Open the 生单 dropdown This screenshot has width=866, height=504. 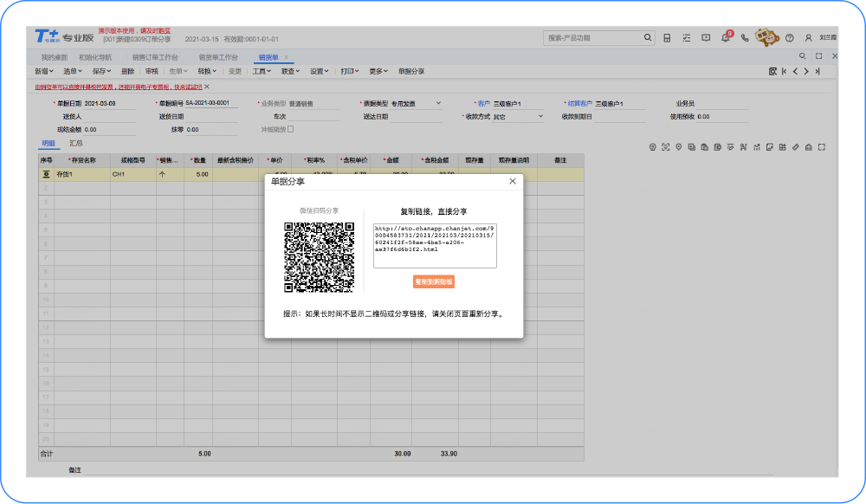tap(178, 72)
